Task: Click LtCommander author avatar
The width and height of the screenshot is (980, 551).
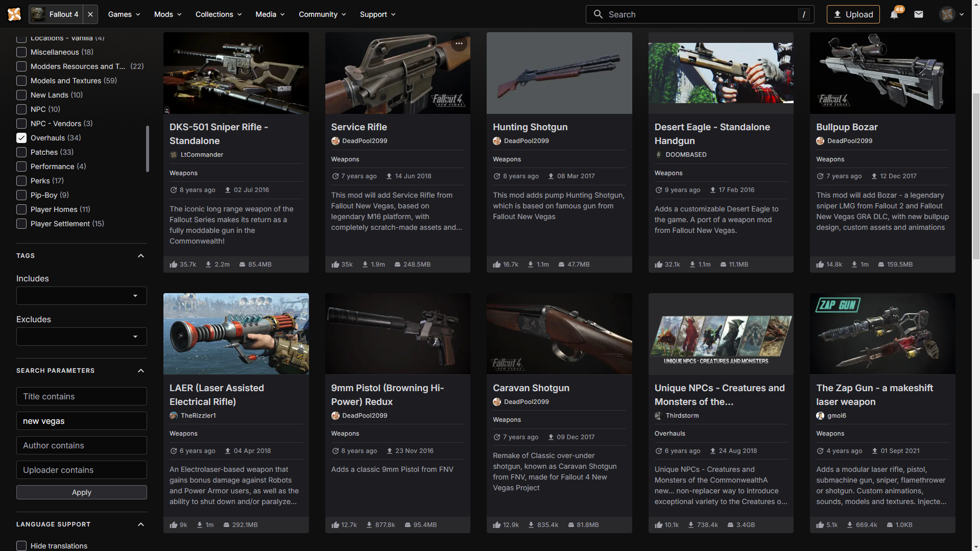Action: tap(174, 155)
